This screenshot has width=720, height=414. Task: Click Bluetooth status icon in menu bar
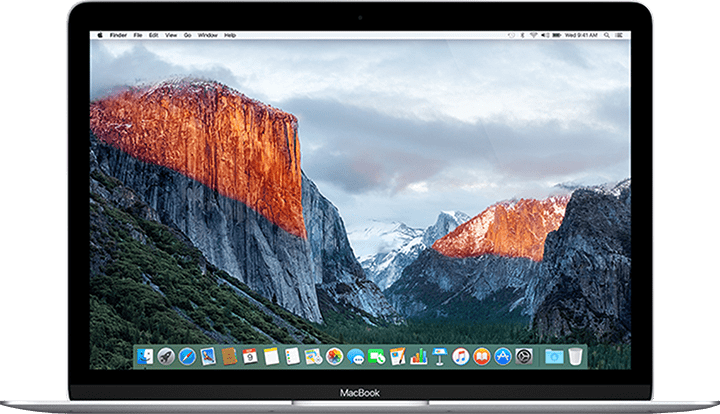pos(523,35)
